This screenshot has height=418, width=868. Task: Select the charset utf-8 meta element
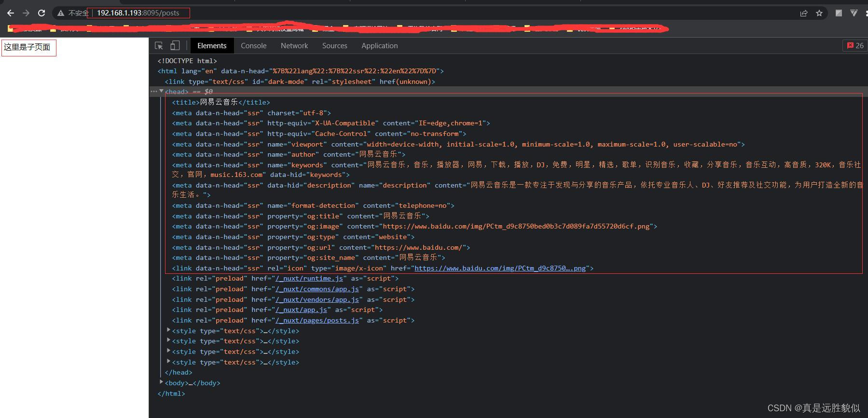pyautogui.click(x=251, y=113)
